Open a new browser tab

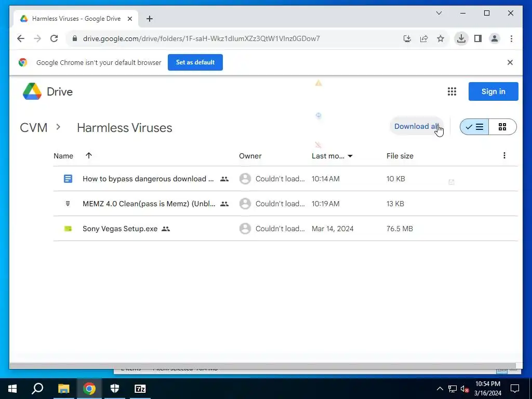click(150, 19)
